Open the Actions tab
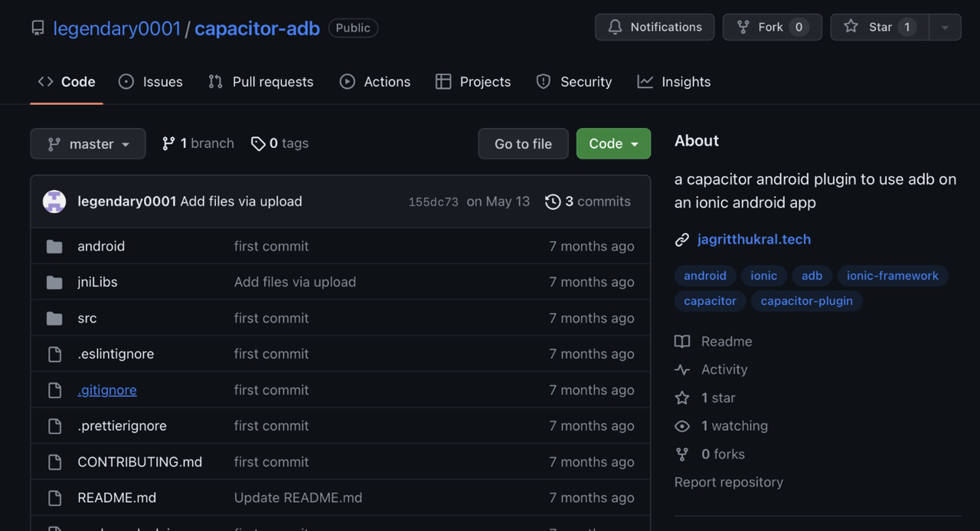980x531 pixels. tap(375, 82)
